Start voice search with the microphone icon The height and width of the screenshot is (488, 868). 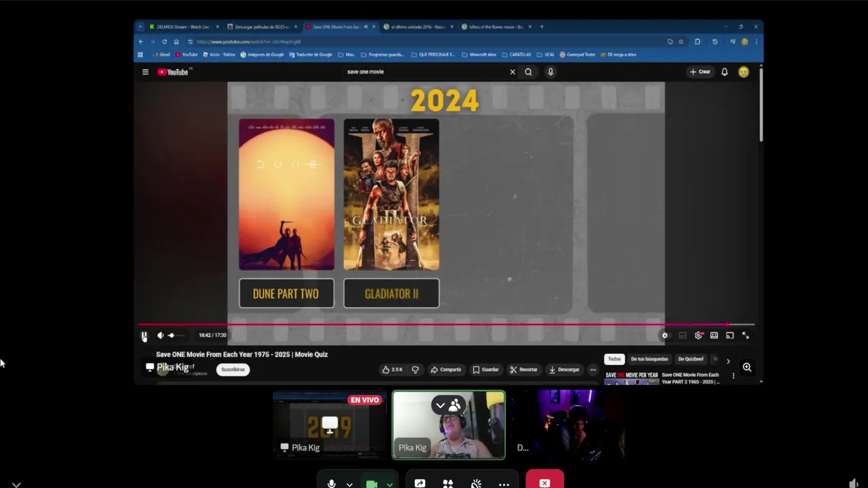[x=551, y=72]
